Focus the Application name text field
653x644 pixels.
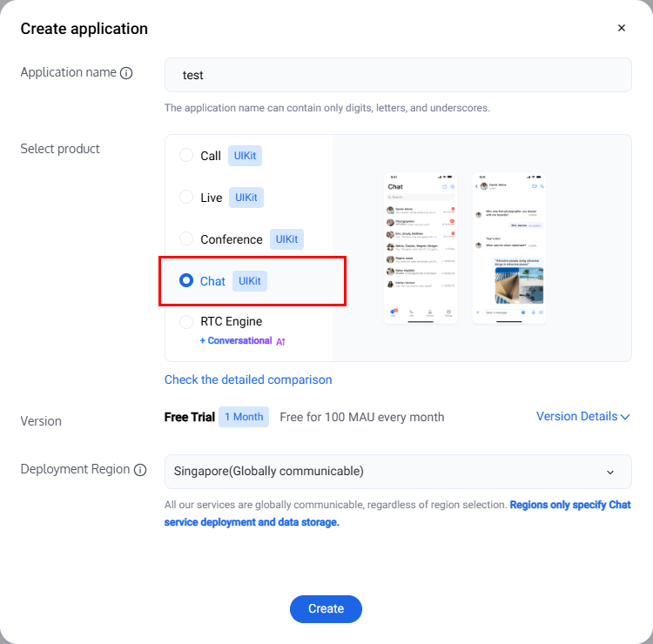pos(398,75)
